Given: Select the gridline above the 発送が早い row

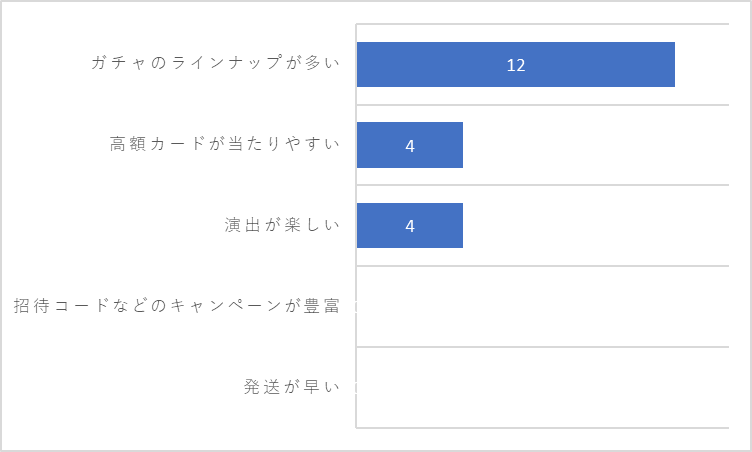Looking at the screenshot, I should tap(542, 346).
